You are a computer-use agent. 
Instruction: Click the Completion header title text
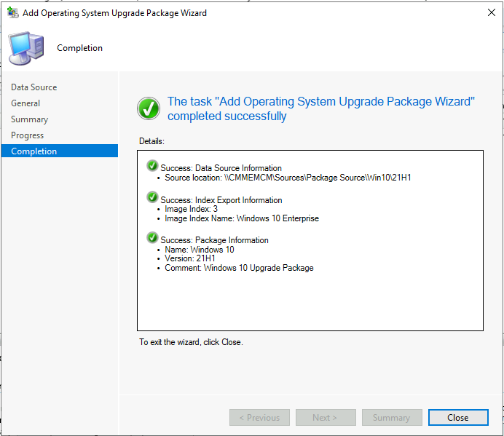coord(79,48)
